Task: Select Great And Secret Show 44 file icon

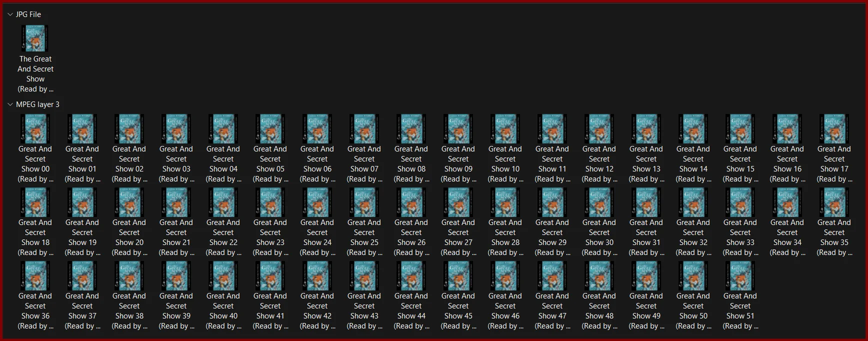Action: (411, 275)
